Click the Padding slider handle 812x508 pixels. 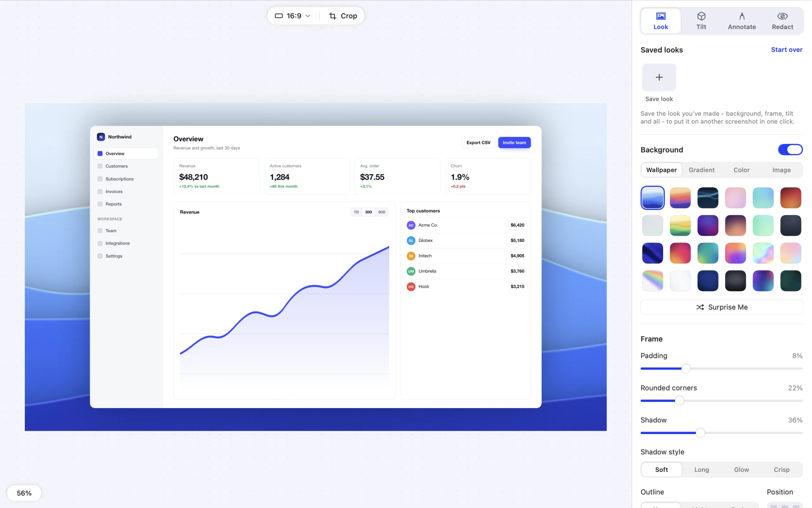[x=686, y=369]
